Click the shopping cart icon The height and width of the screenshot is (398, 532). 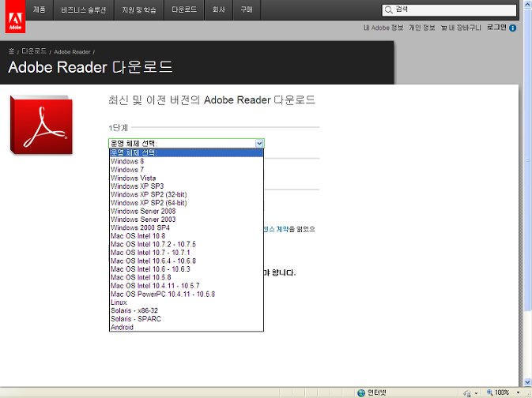click(443, 28)
